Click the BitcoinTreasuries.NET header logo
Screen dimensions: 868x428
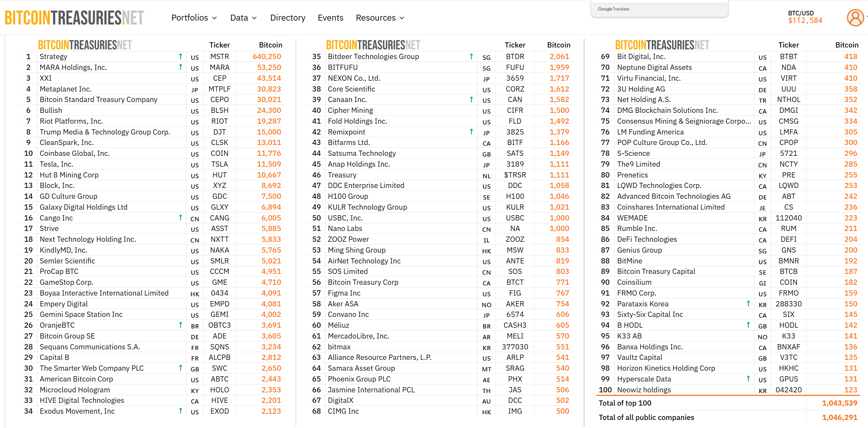pyautogui.click(x=74, y=18)
